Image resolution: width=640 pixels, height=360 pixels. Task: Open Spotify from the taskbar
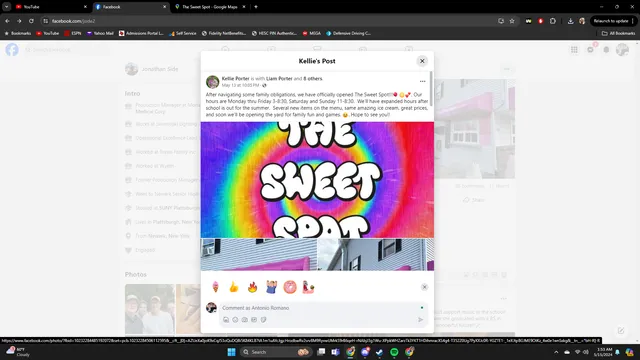[394, 352]
